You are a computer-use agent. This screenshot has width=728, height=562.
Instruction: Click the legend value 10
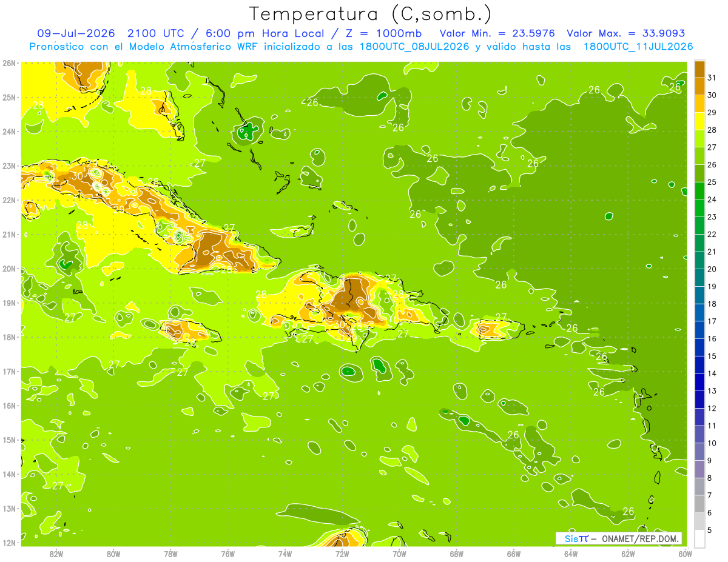click(x=712, y=443)
